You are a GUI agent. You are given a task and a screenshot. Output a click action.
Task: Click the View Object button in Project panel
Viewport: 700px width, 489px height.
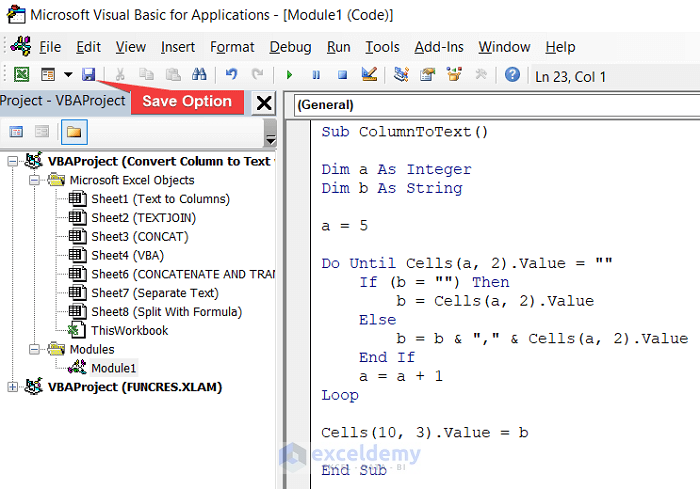[x=41, y=132]
